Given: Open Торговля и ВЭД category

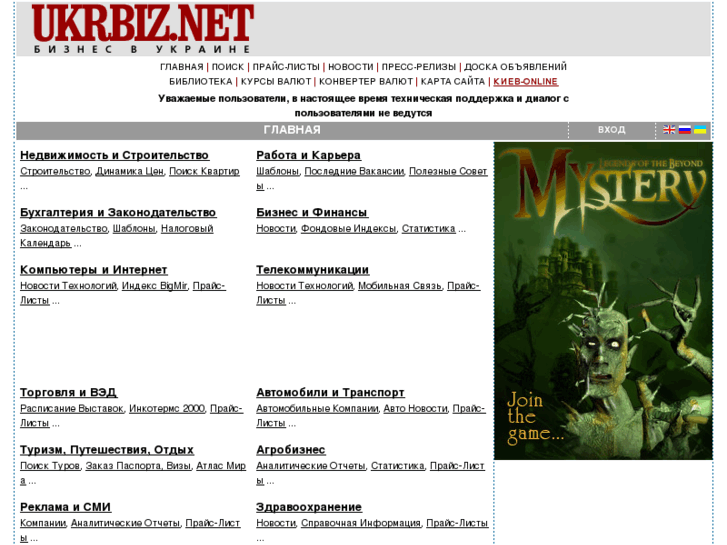Looking at the screenshot, I should point(69,392).
